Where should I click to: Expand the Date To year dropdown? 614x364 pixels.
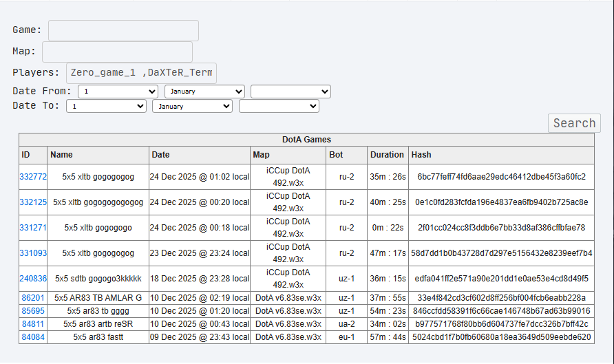(x=279, y=106)
